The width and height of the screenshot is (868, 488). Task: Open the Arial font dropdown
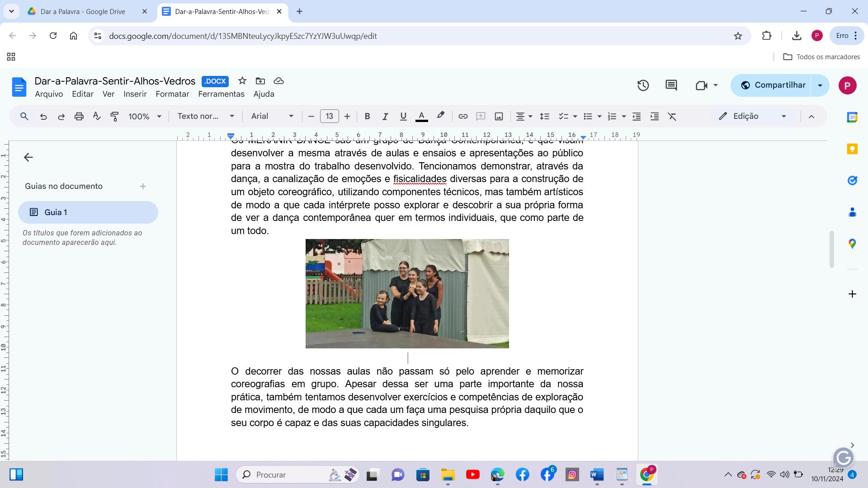click(x=272, y=117)
